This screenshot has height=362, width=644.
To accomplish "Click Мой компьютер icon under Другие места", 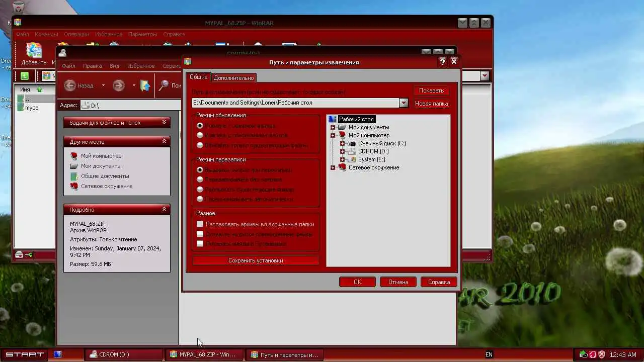I will (x=74, y=156).
